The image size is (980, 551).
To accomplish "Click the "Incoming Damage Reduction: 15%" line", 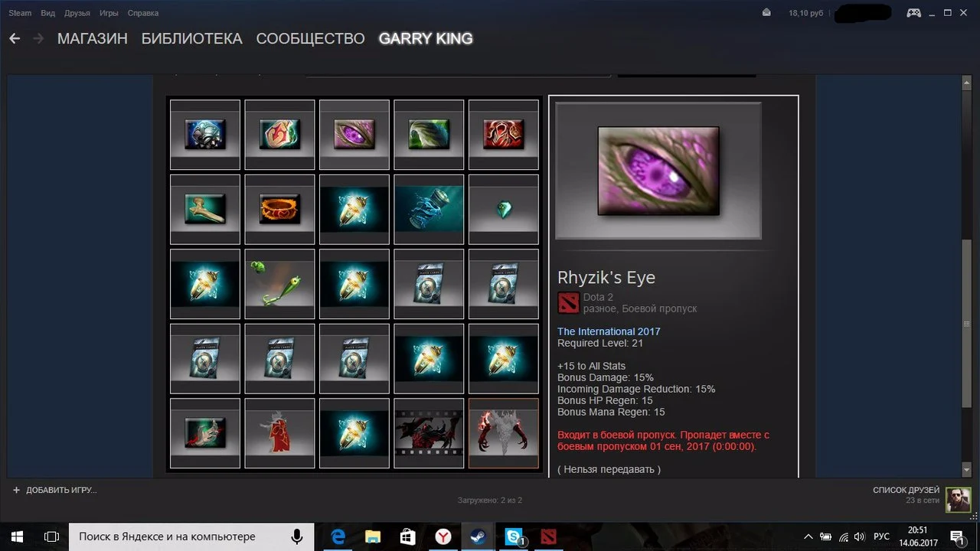I will pyautogui.click(x=636, y=389).
